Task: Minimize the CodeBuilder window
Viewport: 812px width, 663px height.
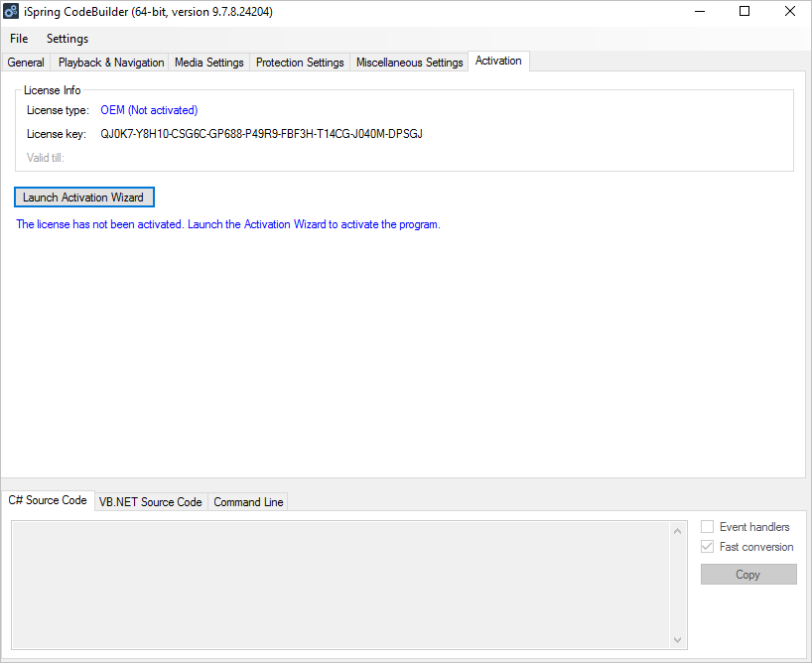Action: [x=700, y=11]
